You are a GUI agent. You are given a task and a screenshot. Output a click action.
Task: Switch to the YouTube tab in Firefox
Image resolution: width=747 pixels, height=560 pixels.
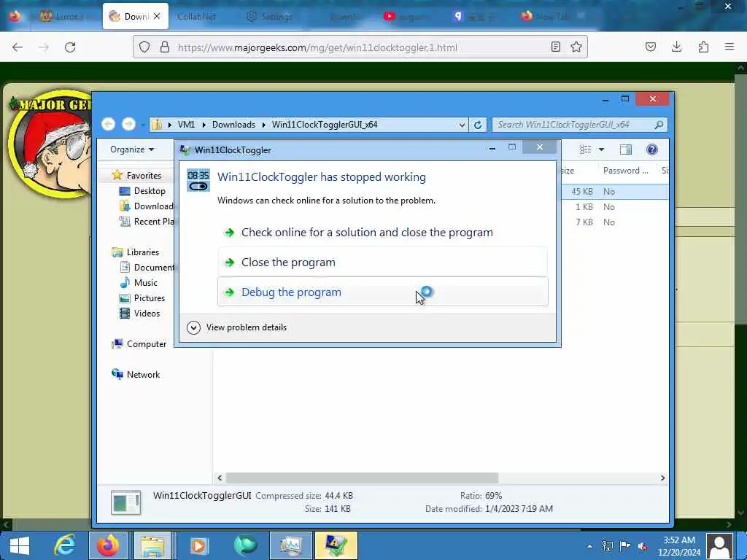(406, 16)
